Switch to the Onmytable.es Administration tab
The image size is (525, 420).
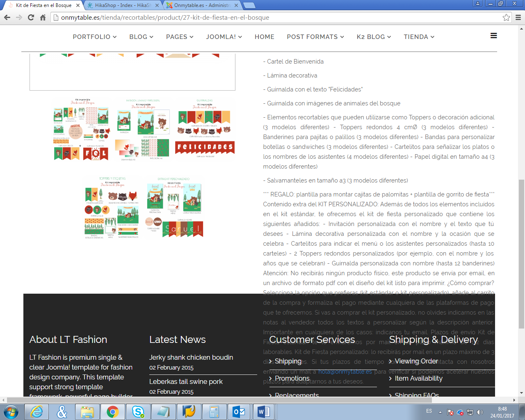pos(201,5)
